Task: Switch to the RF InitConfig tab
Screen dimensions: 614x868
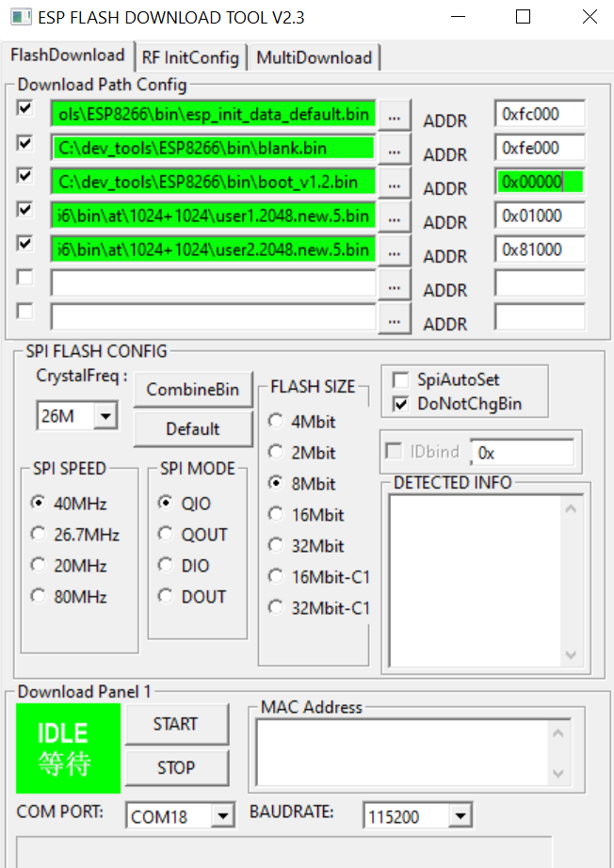Action: tap(190, 57)
